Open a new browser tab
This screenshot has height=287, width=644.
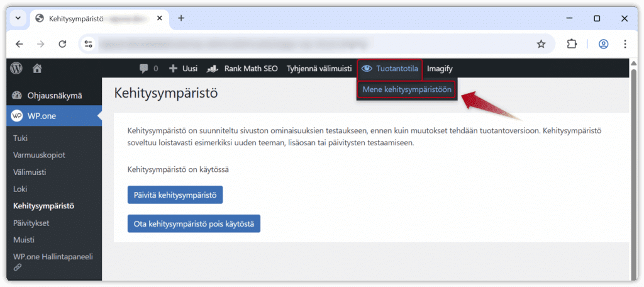click(x=181, y=18)
